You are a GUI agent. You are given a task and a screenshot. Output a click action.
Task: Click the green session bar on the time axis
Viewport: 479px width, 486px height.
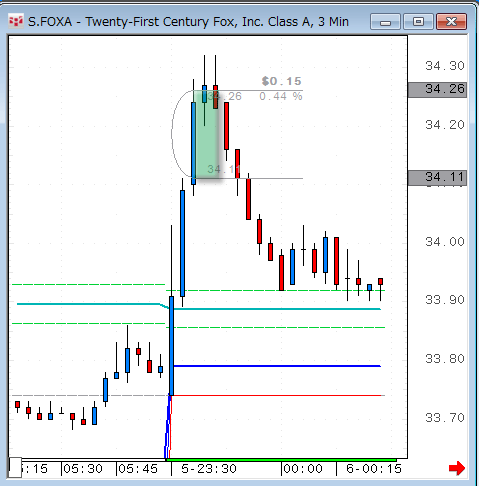click(281, 460)
